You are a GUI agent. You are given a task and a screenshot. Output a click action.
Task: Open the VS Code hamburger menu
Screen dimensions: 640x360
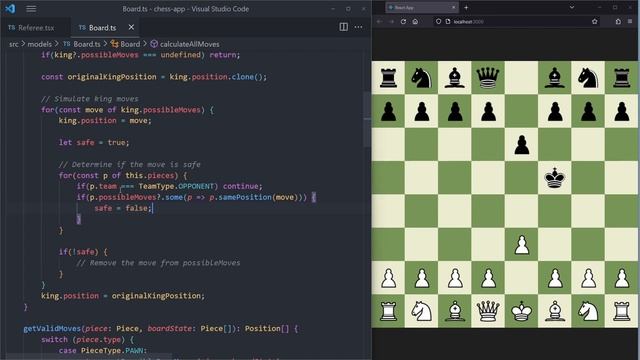tap(31, 9)
